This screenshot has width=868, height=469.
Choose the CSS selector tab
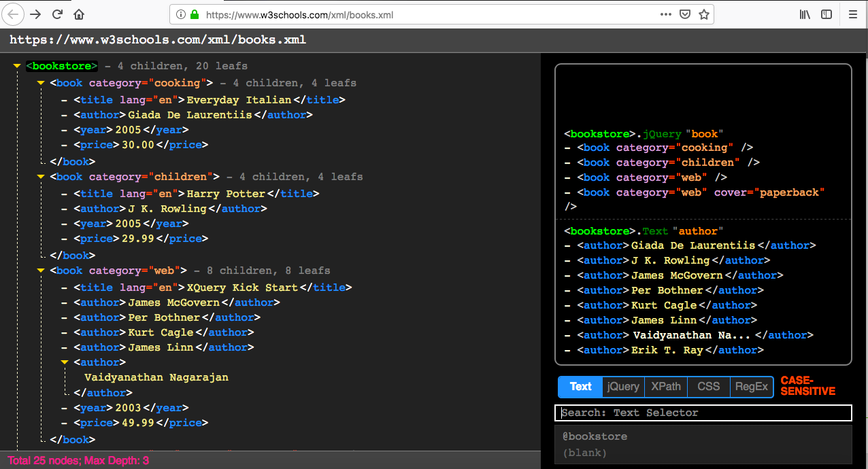[708, 387]
